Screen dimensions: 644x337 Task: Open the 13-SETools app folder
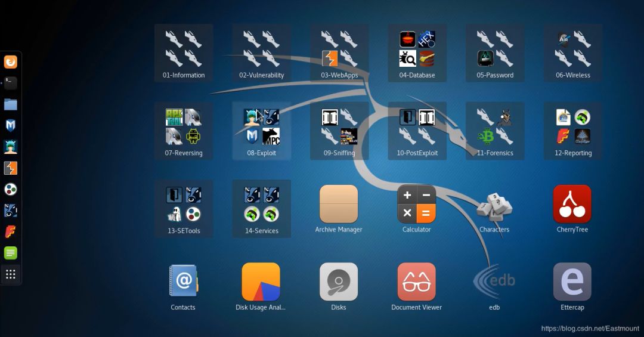click(184, 208)
